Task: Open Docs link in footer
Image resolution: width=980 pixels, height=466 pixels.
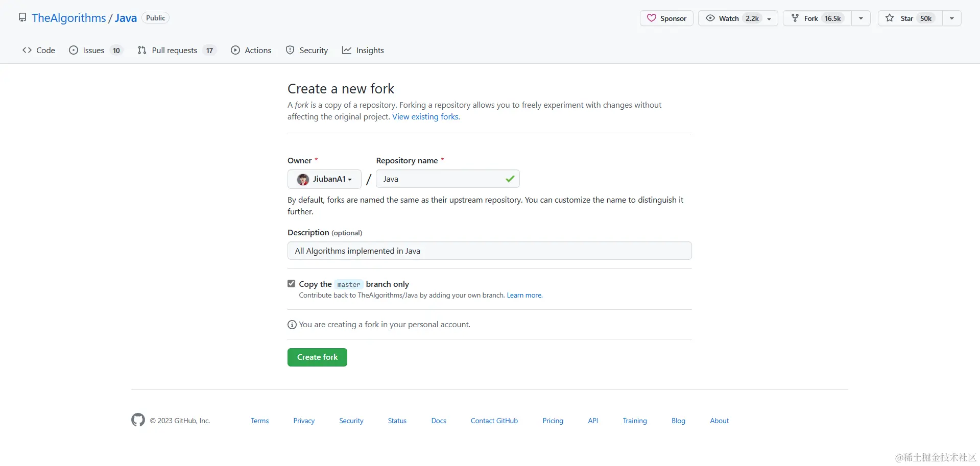Action: pyautogui.click(x=439, y=421)
